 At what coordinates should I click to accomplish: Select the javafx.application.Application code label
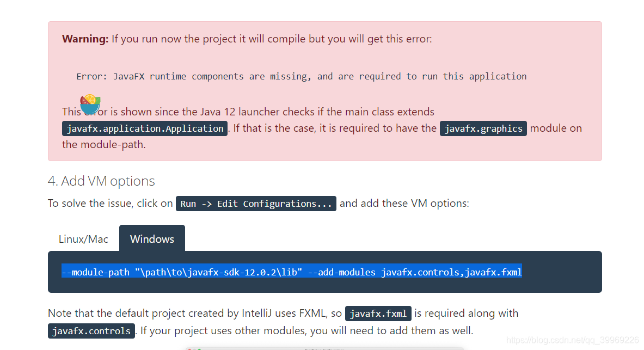coord(144,128)
